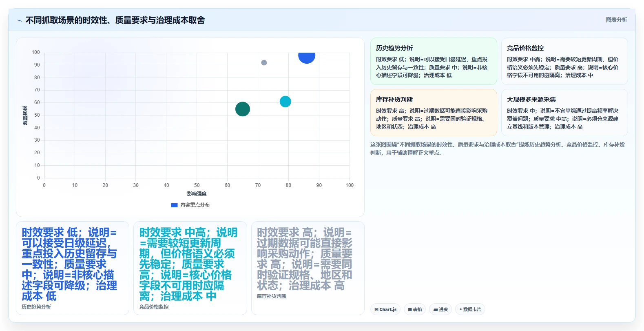Screen dimensions: 644x331
Task: Click the x-axis tick label 50
Action: point(197,185)
